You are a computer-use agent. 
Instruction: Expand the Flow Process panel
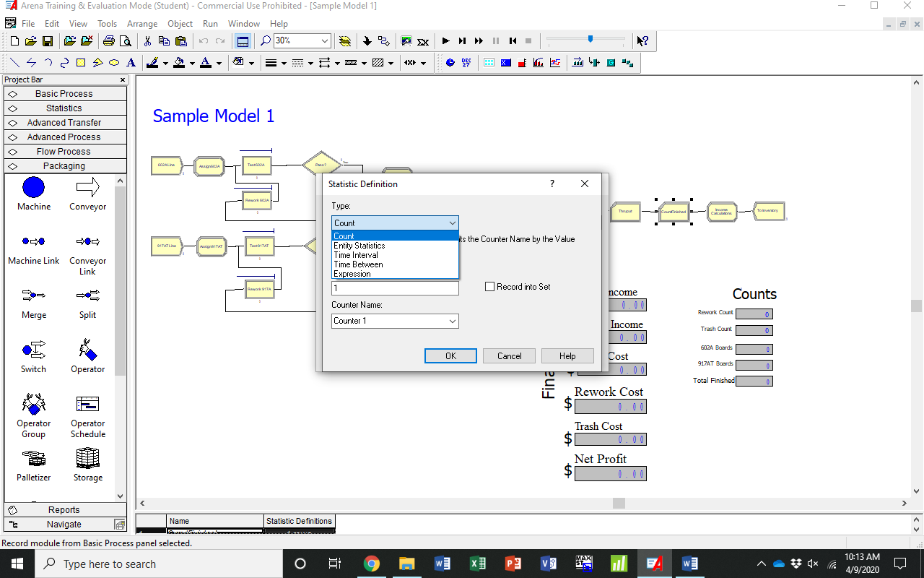(x=65, y=151)
